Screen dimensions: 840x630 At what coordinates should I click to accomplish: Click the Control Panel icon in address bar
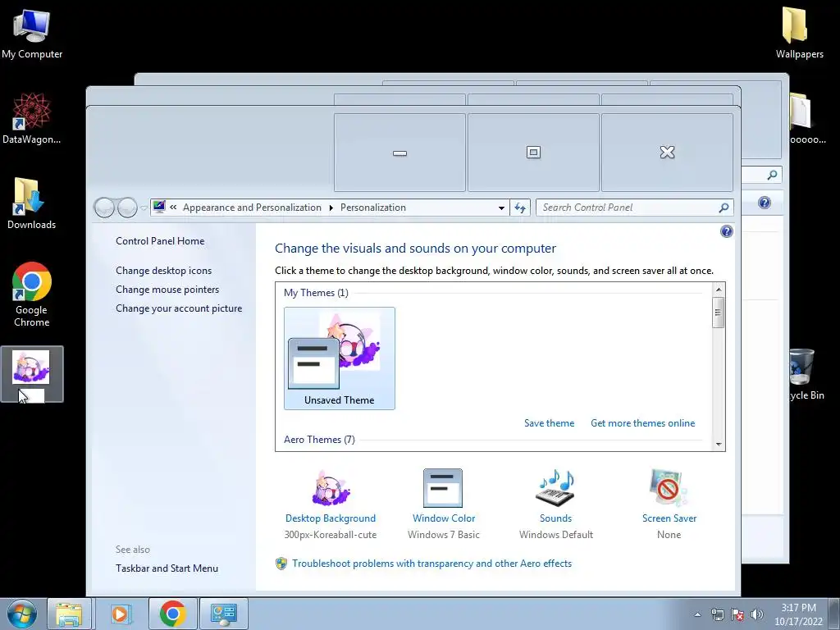point(159,207)
